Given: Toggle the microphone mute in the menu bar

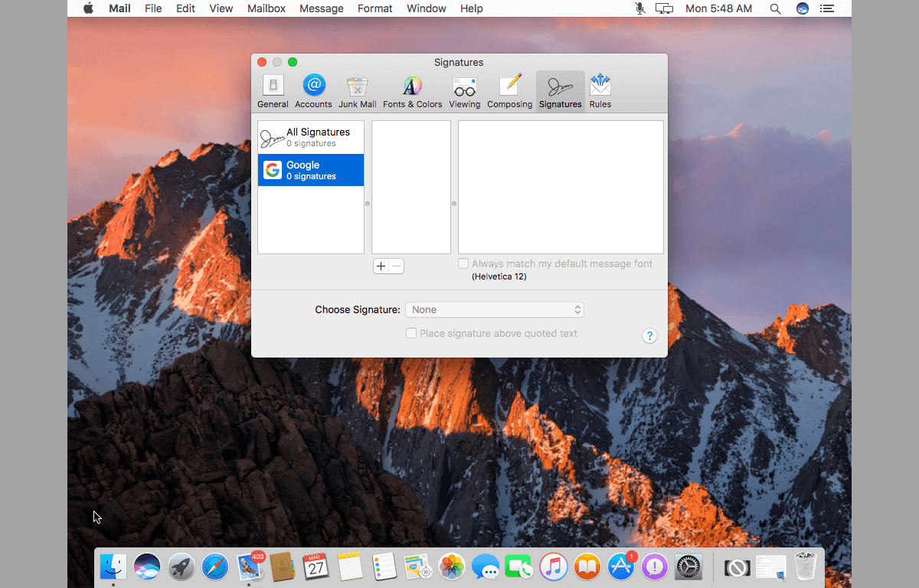Looking at the screenshot, I should [639, 8].
